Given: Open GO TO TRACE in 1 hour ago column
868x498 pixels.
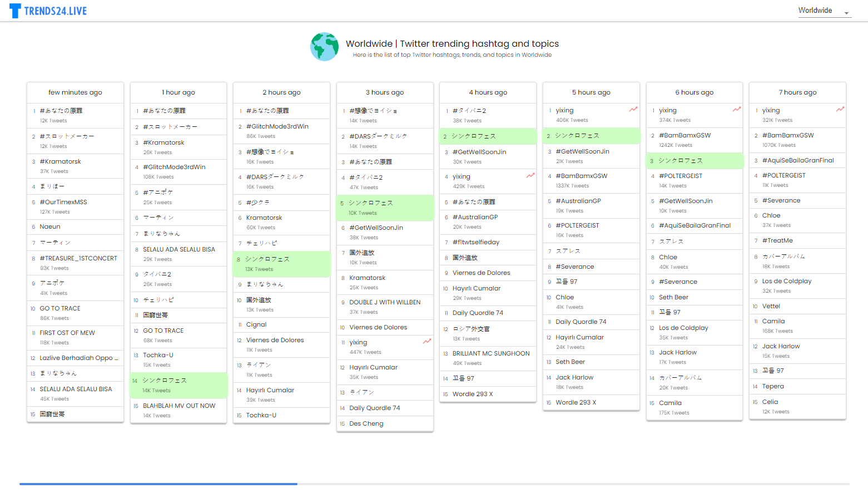Looking at the screenshot, I should coord(163,331).
